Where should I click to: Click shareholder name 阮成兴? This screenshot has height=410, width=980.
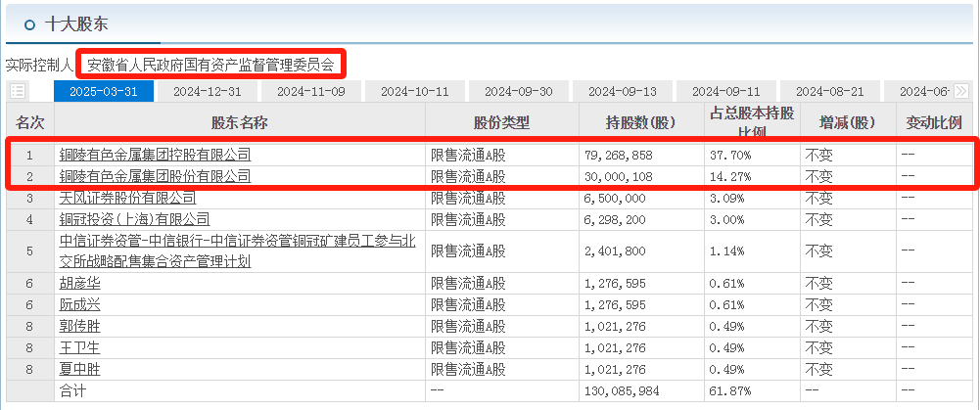79,305
